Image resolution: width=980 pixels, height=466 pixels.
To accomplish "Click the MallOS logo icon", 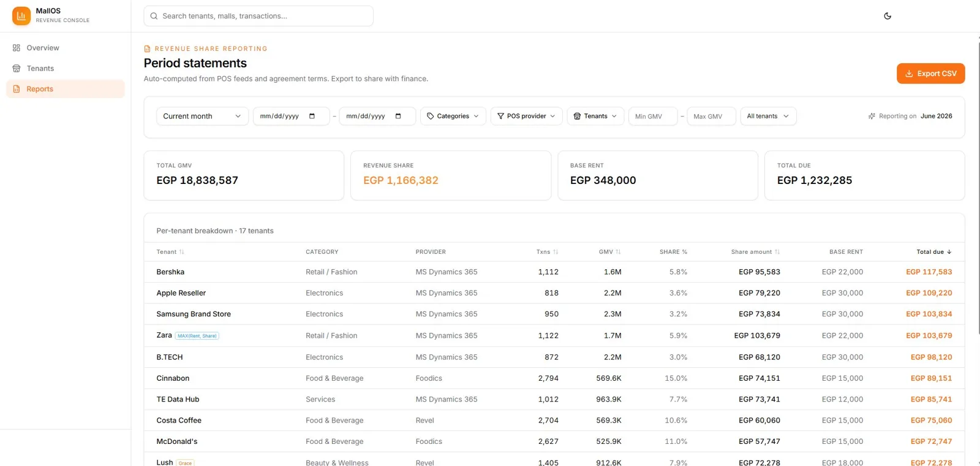I will pos(21,16).
